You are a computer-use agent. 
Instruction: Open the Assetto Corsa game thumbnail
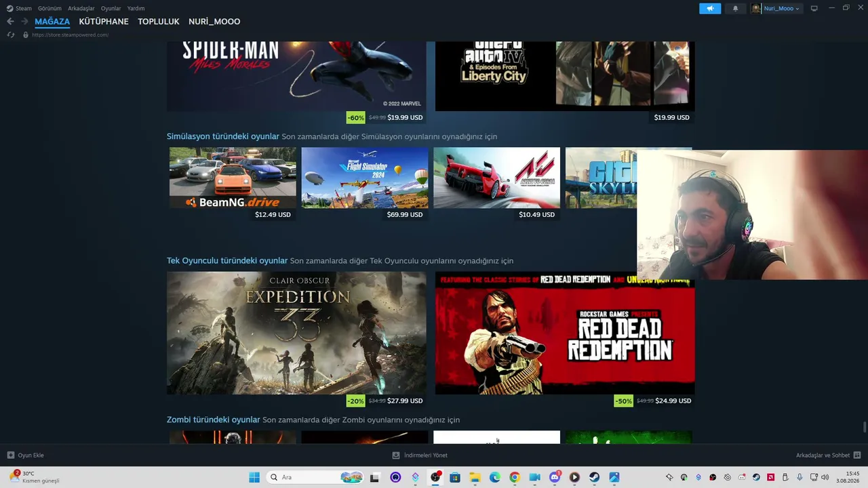[497, 178]
